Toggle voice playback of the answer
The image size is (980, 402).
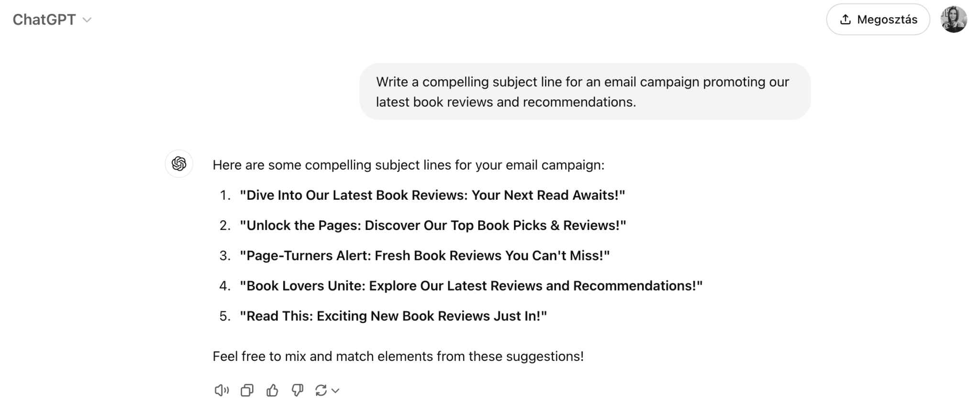[x=222, y=390]
